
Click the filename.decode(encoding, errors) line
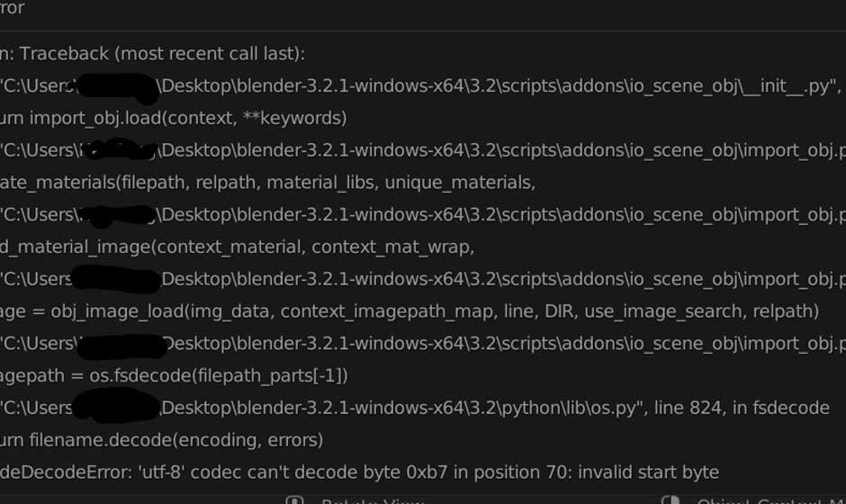click(x=161, y=440)
